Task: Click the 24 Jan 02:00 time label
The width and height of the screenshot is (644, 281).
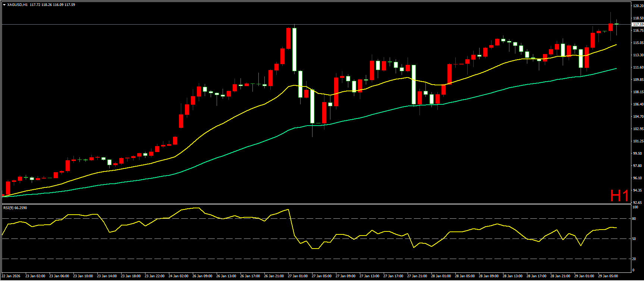Action: 178,276
